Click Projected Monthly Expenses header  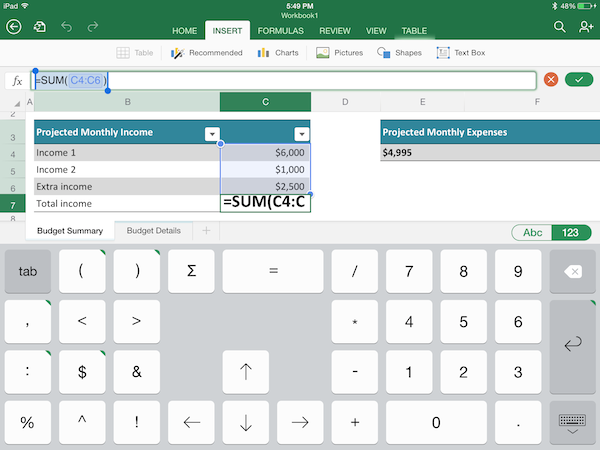point(490,132)
